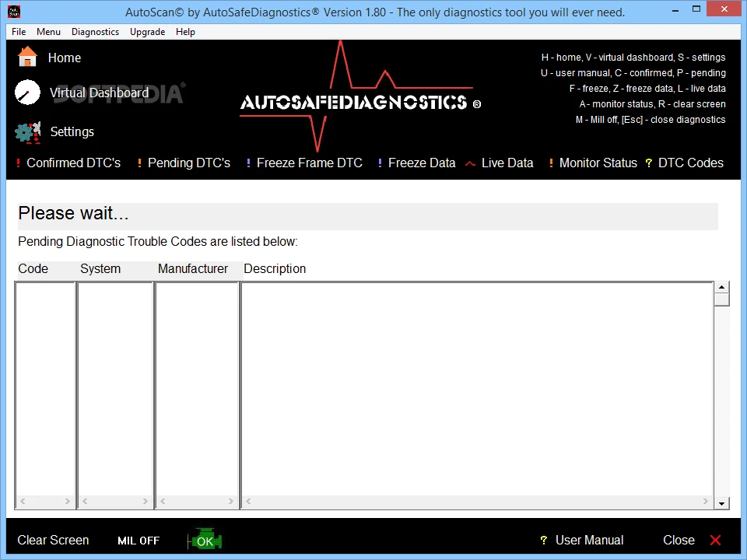The image size is (747, 560).
Task: Click the Code column header
Action: (x=33, y=269)
